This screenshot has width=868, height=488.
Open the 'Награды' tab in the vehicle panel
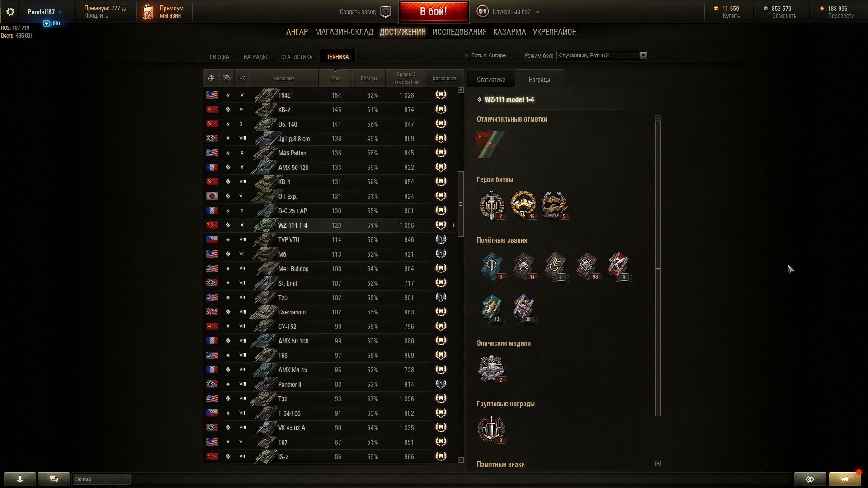[539, 80]
